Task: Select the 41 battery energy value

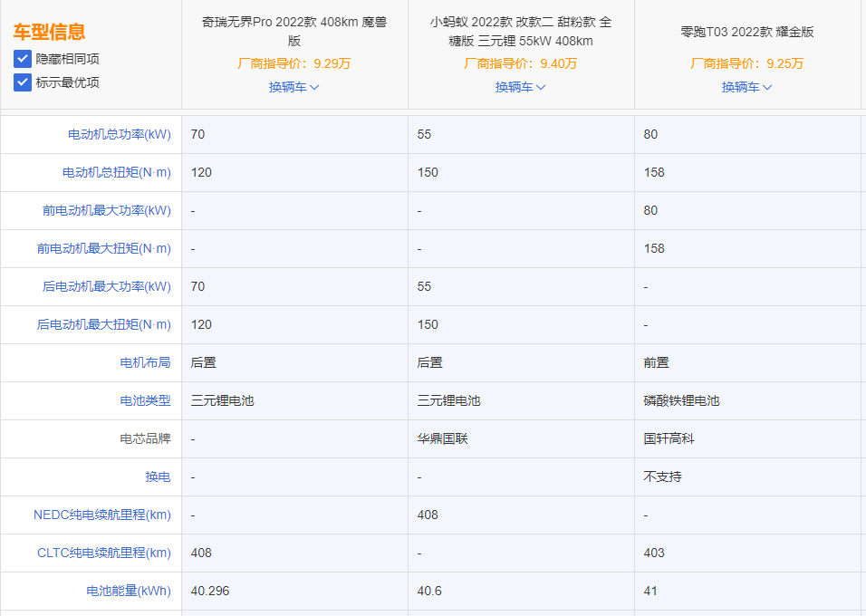Action: (x=650, y=592)
